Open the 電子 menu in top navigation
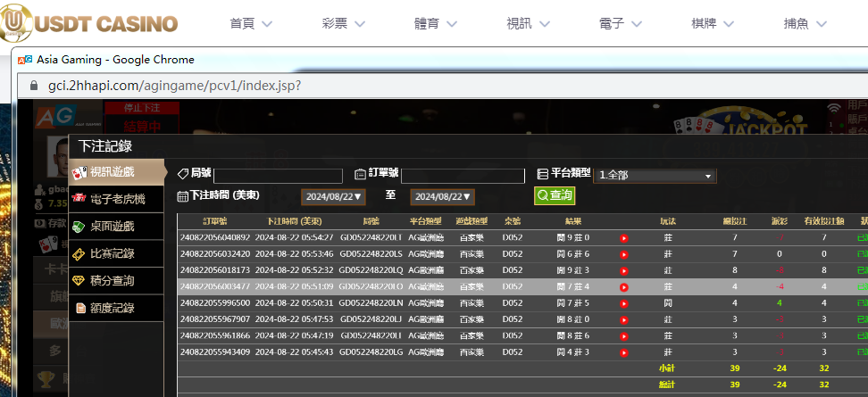Screen dimensions: 868x397 [622, 23]
